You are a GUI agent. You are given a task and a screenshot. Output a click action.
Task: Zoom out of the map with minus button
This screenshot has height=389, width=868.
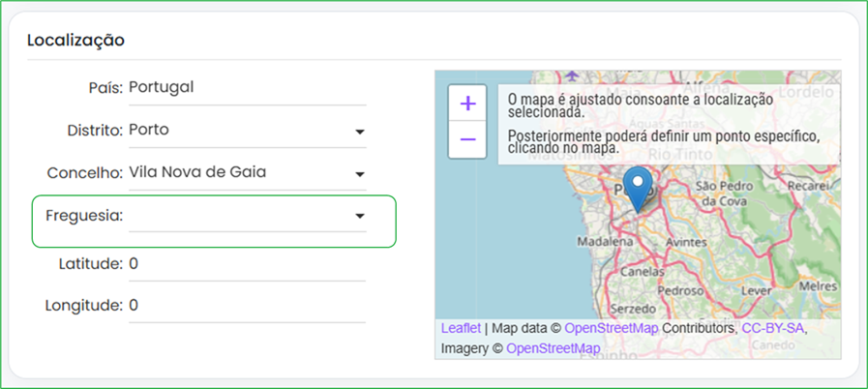[x=467, y=139]
